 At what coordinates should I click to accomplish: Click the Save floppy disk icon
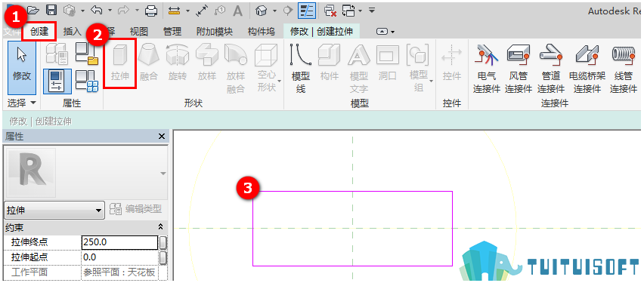click(51, 10)
